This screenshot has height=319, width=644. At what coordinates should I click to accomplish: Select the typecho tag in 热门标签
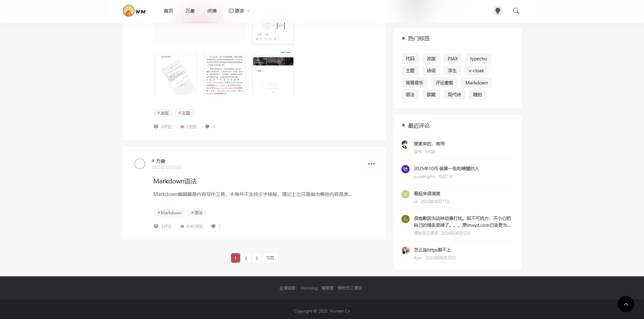click(x=478, y=59)
